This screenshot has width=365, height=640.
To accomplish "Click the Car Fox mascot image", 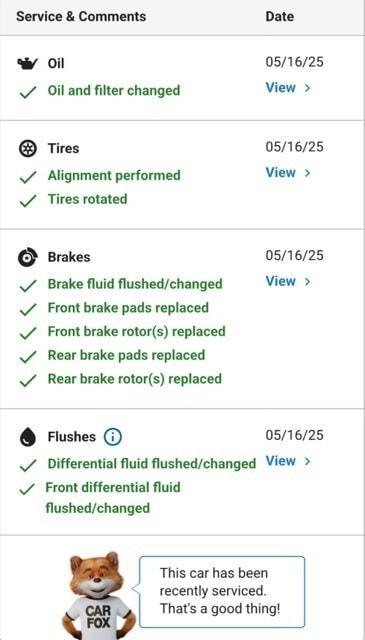I will [99, 595].
